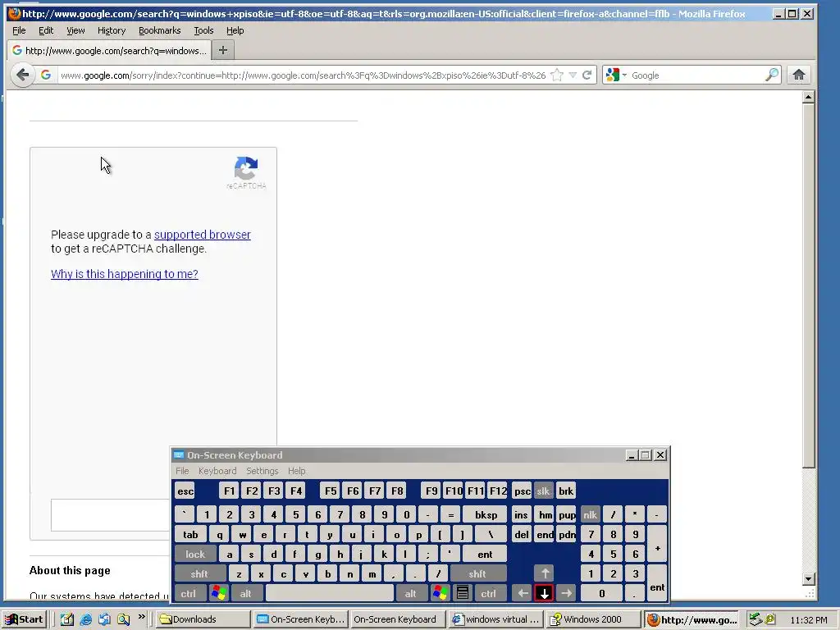Toggle left ctrl key on keyboard
Screen dimensions: 840x630
pyautogui.click(x=189, y=594)
